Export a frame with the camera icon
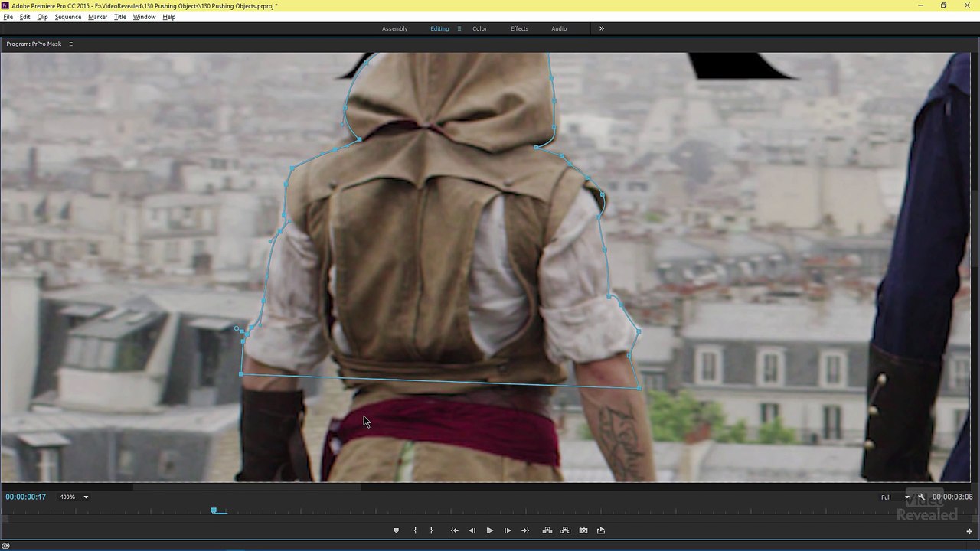The width and height of the screenshot is (980, 551). click(583, 530)
